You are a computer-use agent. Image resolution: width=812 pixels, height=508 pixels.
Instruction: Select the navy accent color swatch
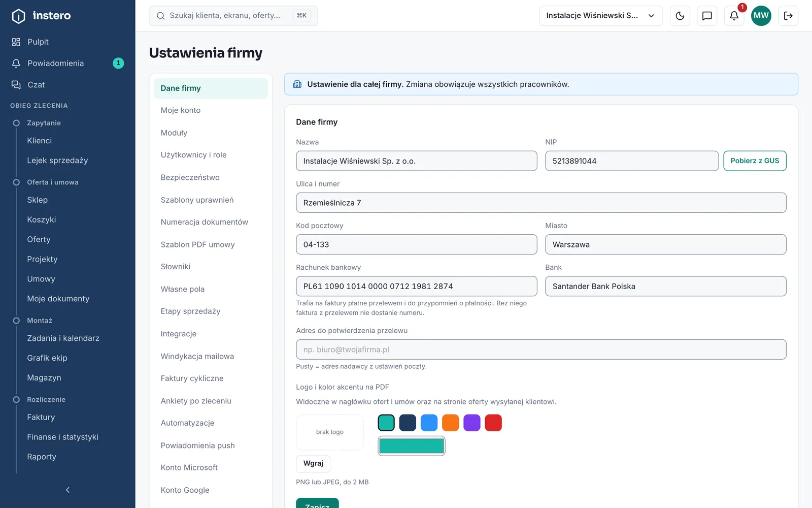[x=408, y=423]
